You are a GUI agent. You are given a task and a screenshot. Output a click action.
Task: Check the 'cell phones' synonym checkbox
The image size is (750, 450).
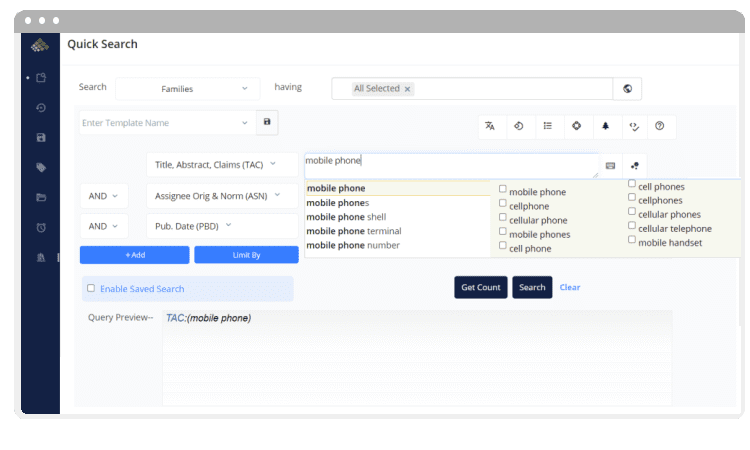632,184
